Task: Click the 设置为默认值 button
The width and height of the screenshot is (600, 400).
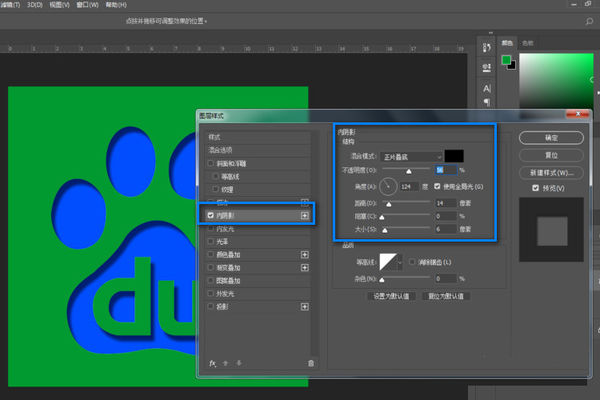Action: coord(391,296)
